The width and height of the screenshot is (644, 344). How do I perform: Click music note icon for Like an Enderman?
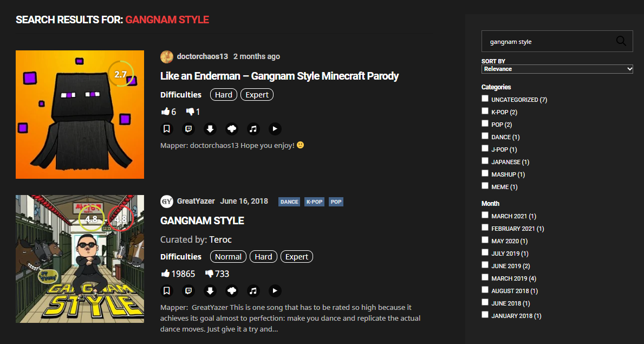point(253,129)
